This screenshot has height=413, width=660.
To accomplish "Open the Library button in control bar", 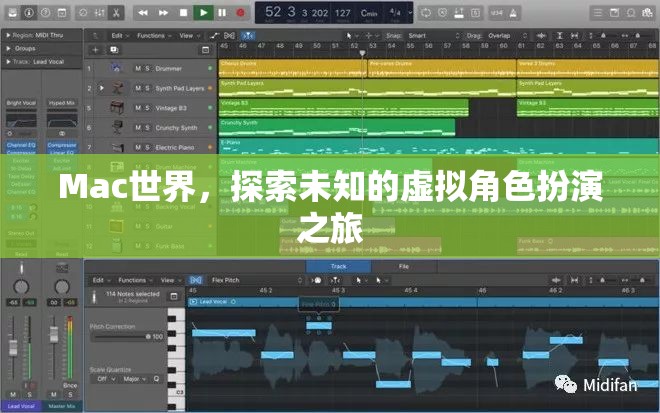I will point(12,13).
